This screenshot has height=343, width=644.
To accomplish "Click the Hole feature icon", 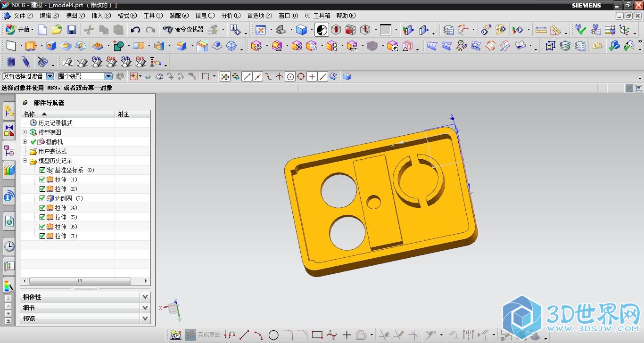I will pyautogui.click(x=51, y=46).
